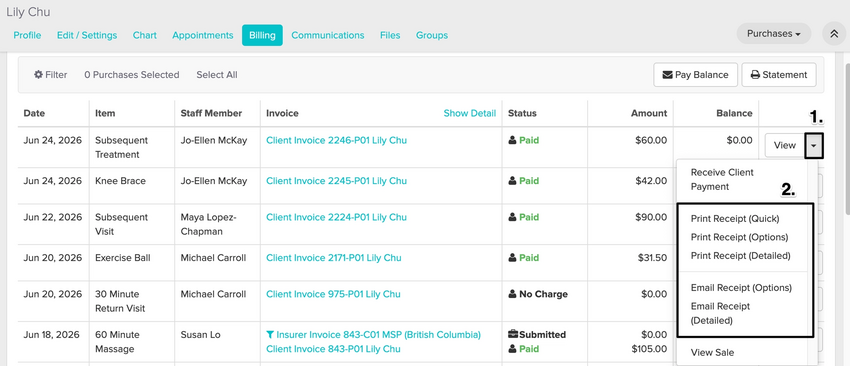Screen dimensions: 850x366
Task: Open Client Invoice 2224-P01 Lily Chu
Action: (336, 217)
